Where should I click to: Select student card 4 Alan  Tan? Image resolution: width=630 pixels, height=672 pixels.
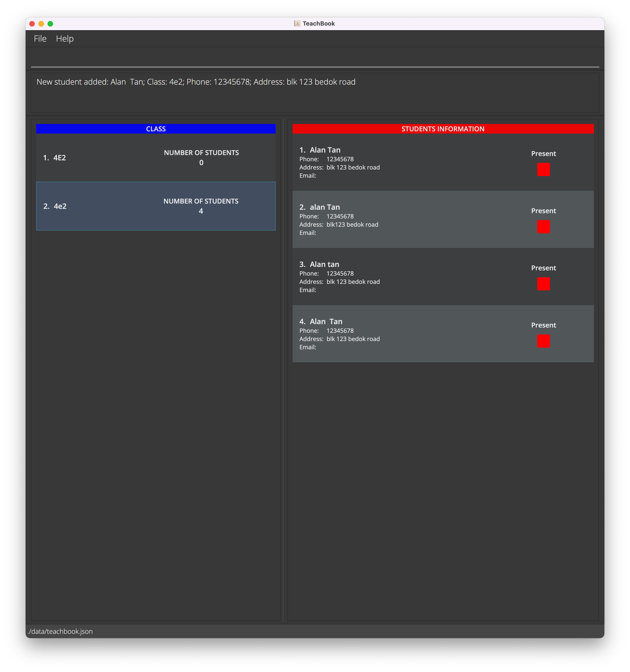[405, 334]
